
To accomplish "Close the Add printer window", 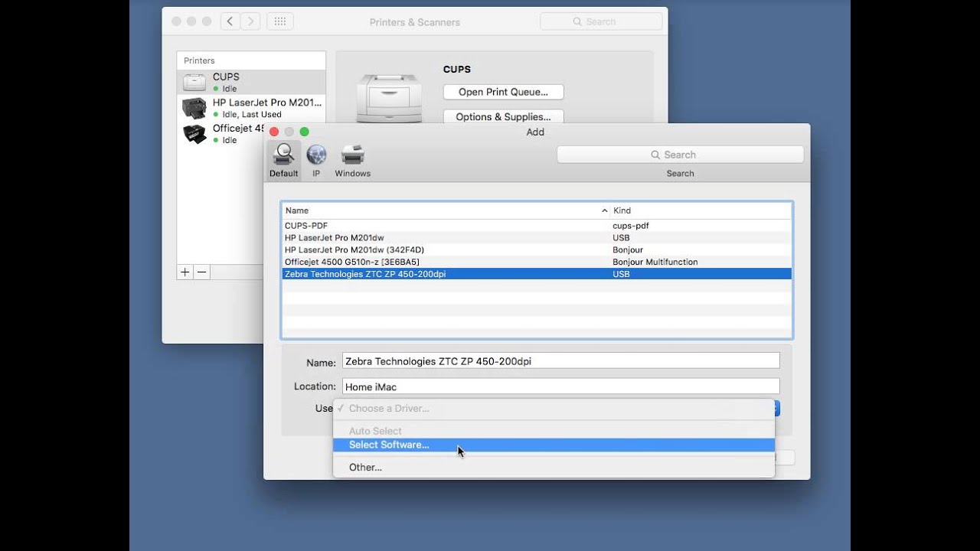I will [274, 132].
